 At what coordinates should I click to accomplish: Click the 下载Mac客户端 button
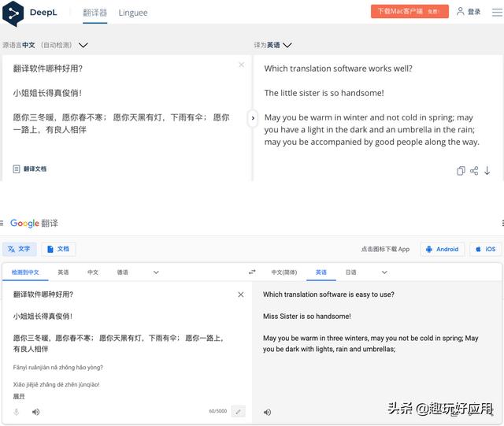tap(409, 12)
